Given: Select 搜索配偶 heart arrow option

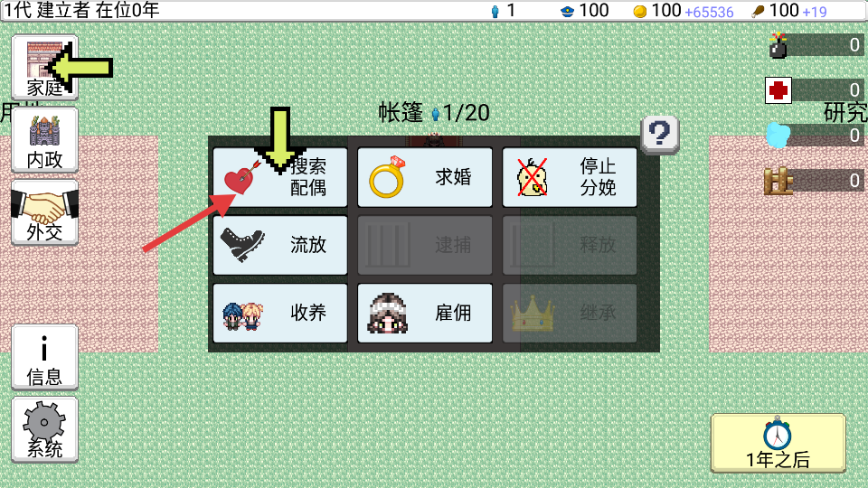Looking at the screenshot, I should click(x=280, y=177).
